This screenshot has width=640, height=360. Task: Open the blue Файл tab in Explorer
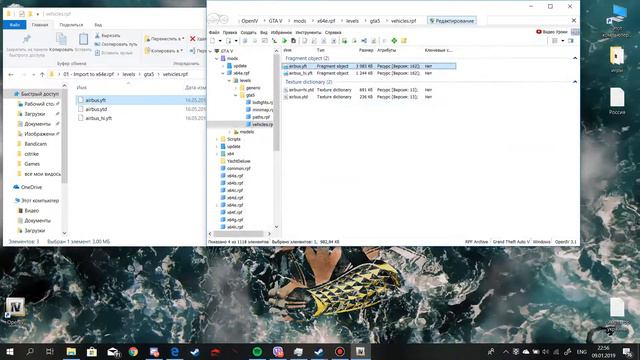[15, 25]
